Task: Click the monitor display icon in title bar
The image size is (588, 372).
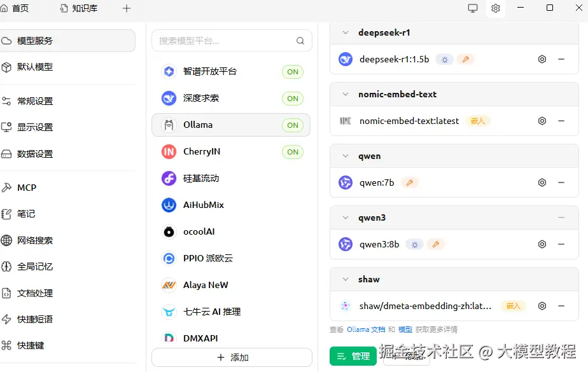Action: (473, 8)
